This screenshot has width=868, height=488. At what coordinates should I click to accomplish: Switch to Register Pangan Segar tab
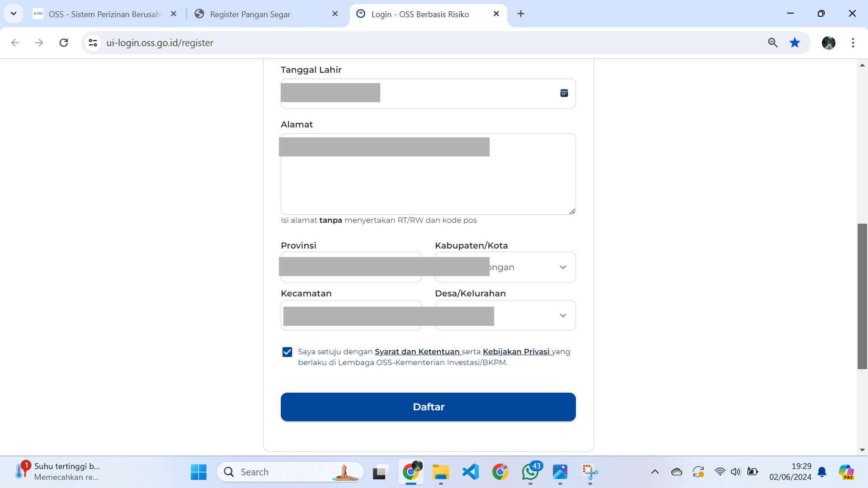267,14
